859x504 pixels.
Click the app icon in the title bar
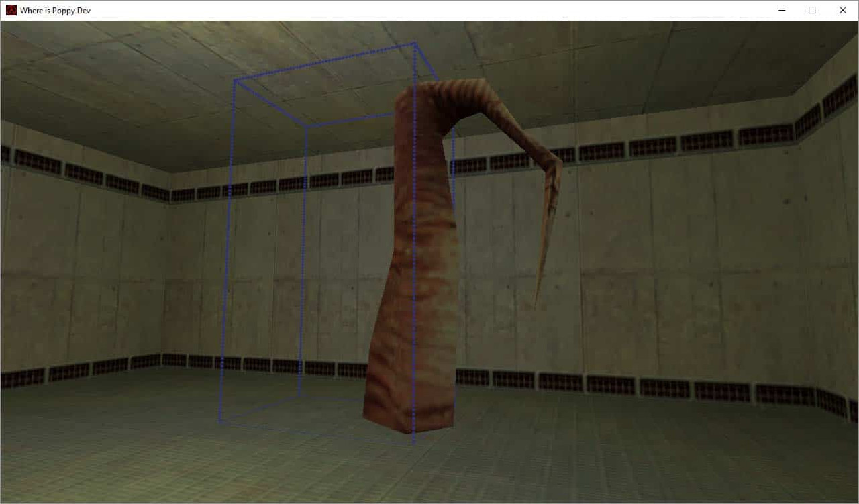[11, 10]
